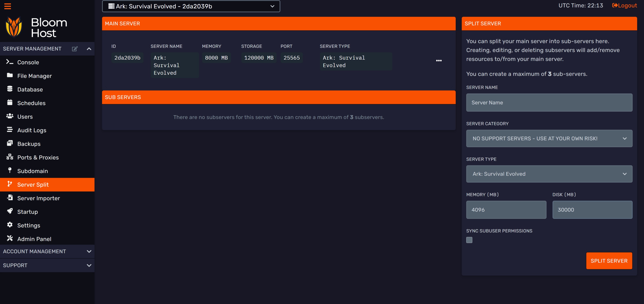Viewport: 644px width, 304px height.
Task: Click the Logout link
Action: 624,5
